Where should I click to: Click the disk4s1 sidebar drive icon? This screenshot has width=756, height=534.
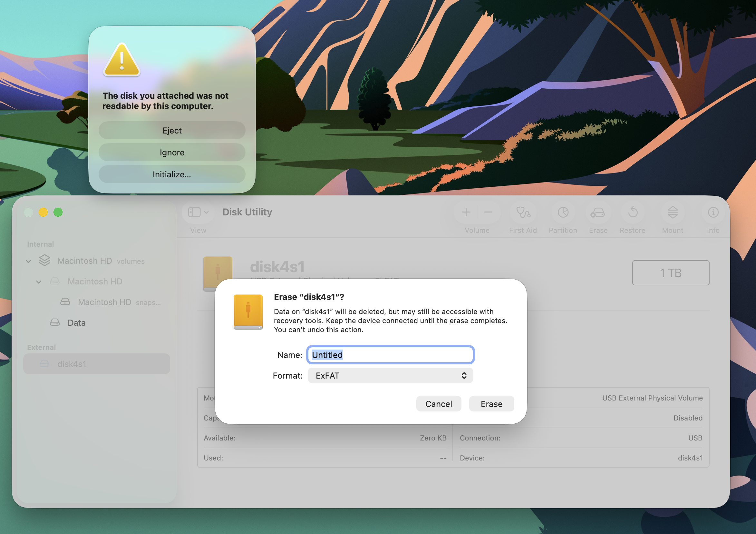point(44,364)
